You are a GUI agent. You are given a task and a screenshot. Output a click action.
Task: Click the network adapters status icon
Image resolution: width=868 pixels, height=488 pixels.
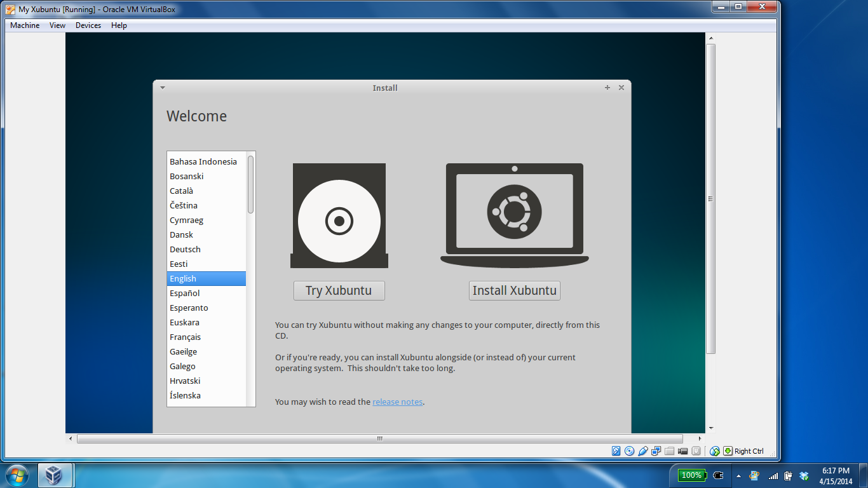coord(656,451)
